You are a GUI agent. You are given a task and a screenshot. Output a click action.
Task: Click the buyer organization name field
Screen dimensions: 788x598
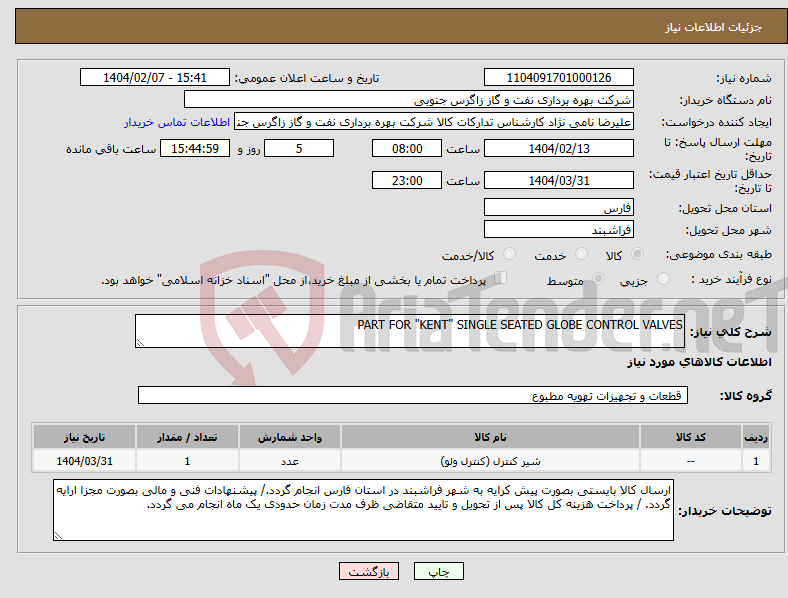pyautogui.click(x=409, y=99)
